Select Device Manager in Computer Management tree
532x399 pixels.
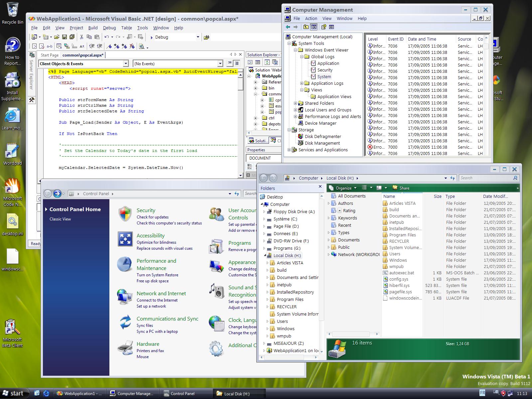321,123
